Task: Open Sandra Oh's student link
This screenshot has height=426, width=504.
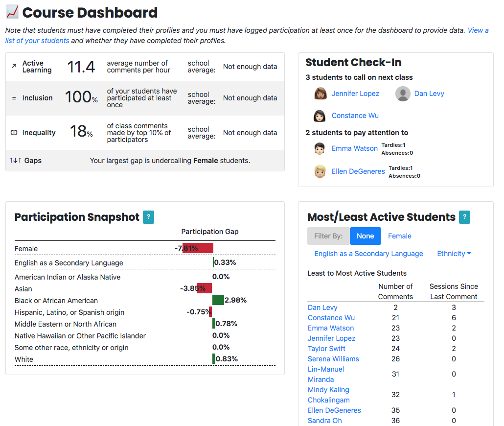Action: pyautogui.click(x=324, y=421)
